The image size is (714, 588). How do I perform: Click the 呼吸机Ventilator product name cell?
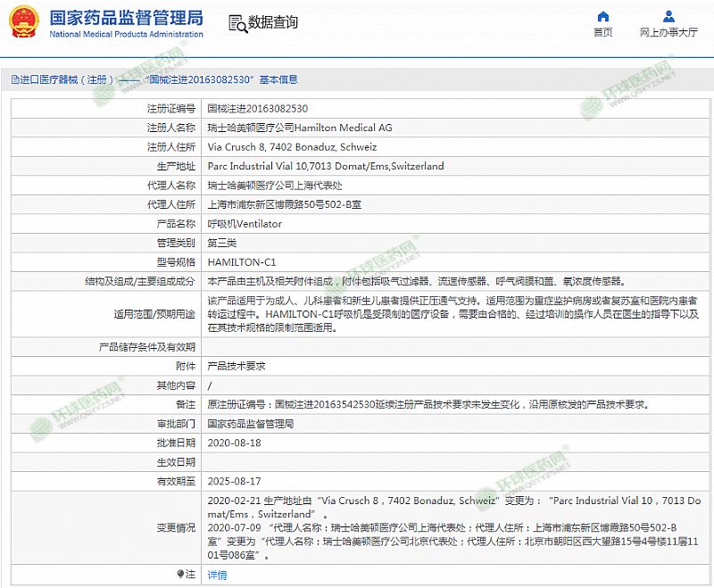245,224
